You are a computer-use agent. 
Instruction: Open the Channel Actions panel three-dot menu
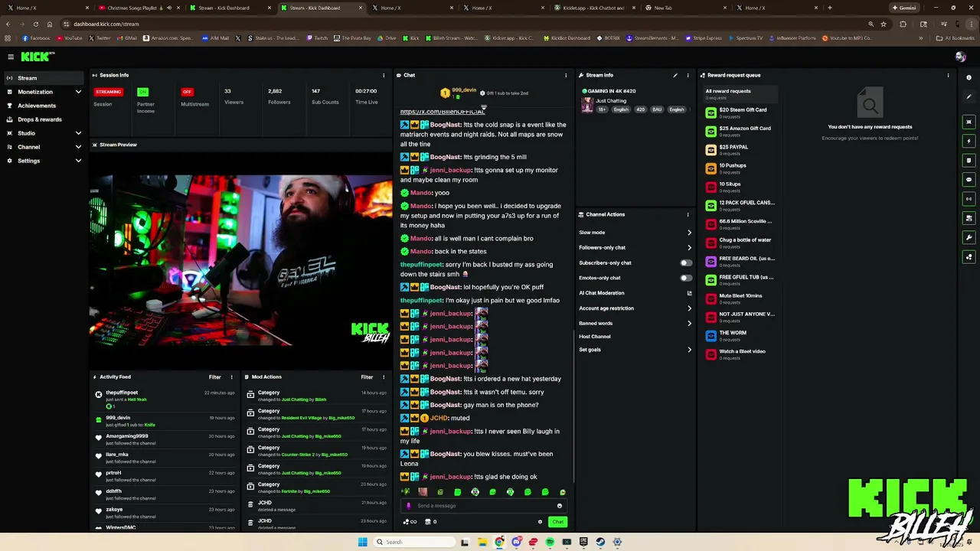point(688,214)
